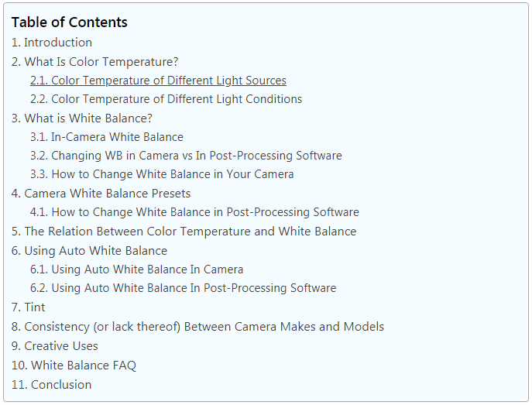
Task: Select Changing WB in Camera vs Post-Processing
Action: tap(186, 156)
